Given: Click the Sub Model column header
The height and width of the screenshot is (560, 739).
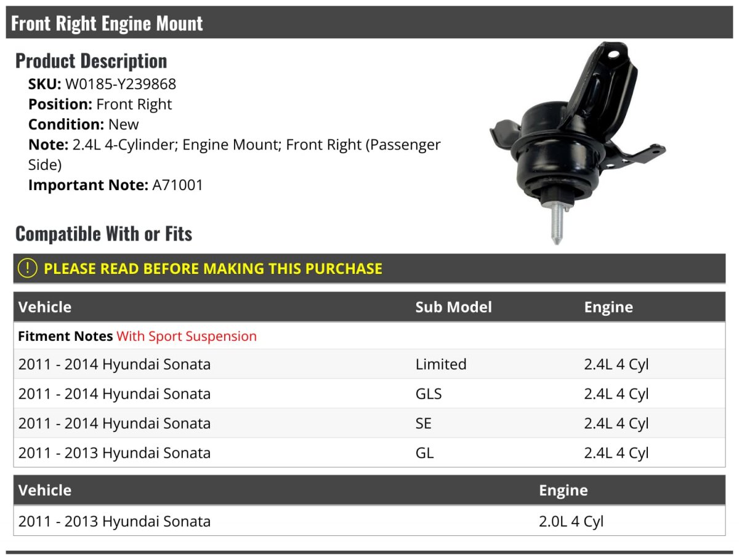Looking at the screenshot, I should tap(453, 306).
